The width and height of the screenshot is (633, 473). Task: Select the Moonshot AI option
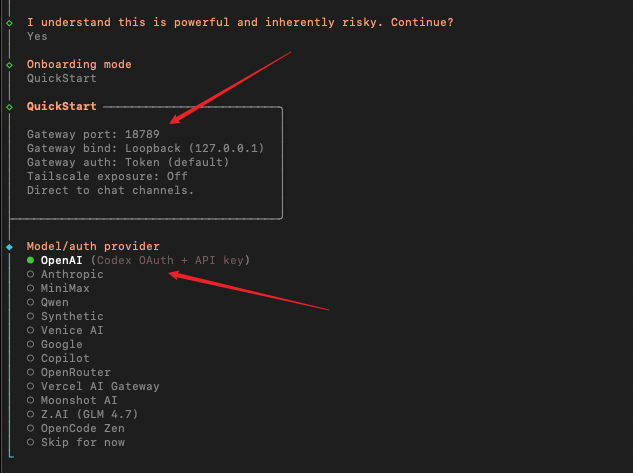pyautogui.click(x=72, y=400)
